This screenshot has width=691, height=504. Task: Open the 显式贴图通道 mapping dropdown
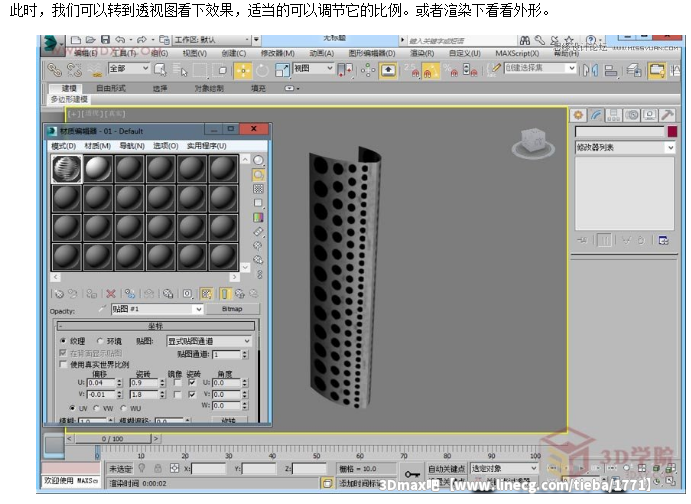click(x=209, y=341)
